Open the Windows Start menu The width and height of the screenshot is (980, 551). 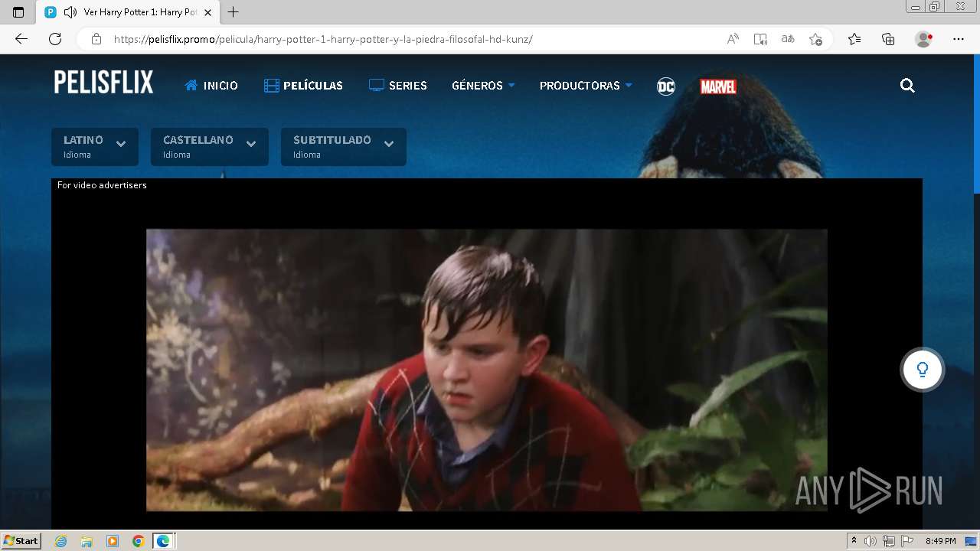[21, 540]
